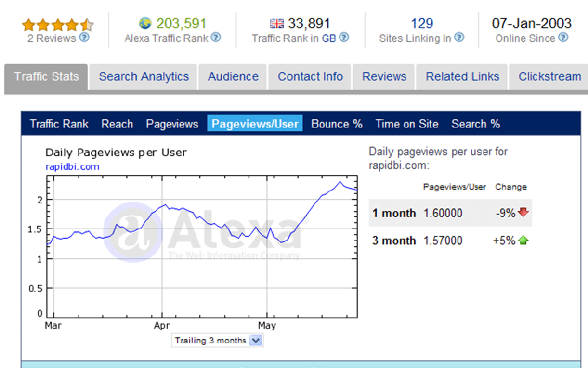Click the 1.60000 pageviews value

click(x=443, y=213)
